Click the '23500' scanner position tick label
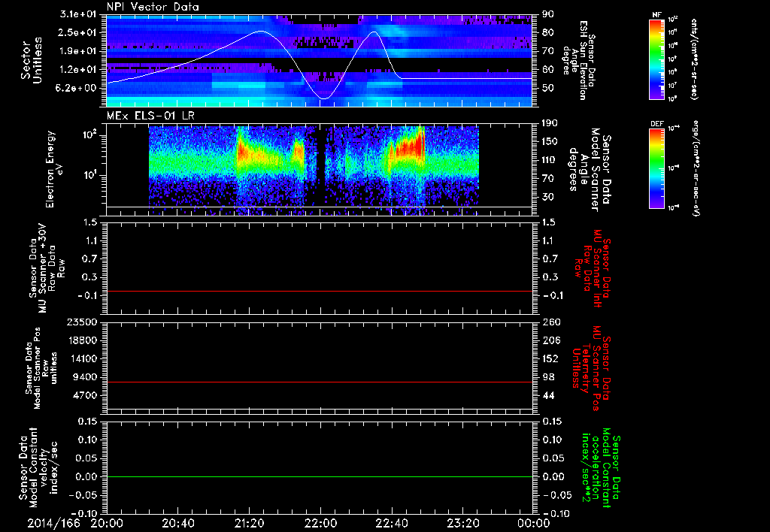The width and height of the screenshot is (770, 532). pyautogui.click(x=81, y=322)
